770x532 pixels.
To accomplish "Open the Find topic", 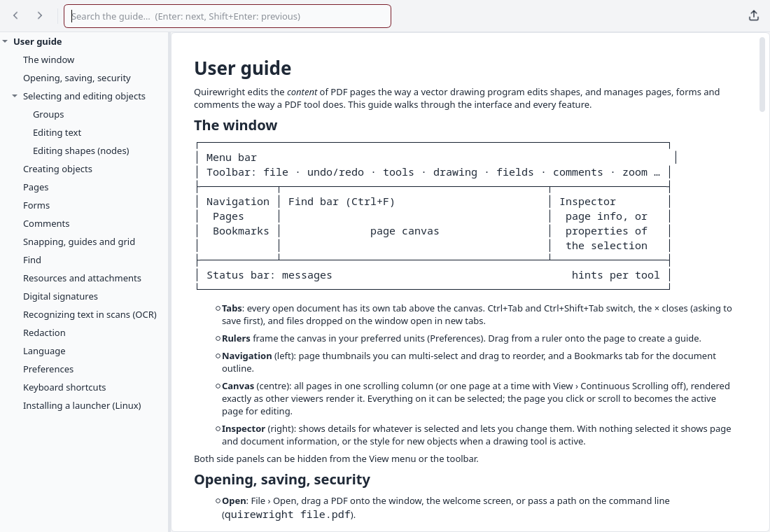I will click(32, 260).
